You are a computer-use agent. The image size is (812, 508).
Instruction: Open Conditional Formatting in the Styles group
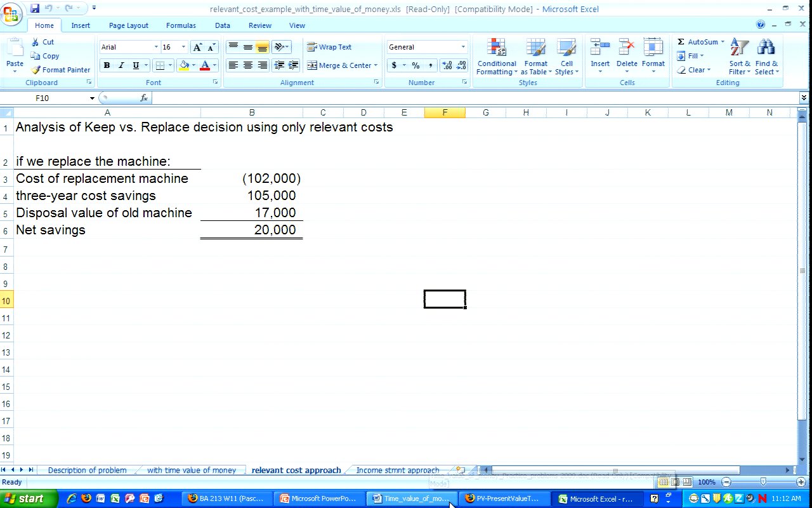tap(497, 57)
